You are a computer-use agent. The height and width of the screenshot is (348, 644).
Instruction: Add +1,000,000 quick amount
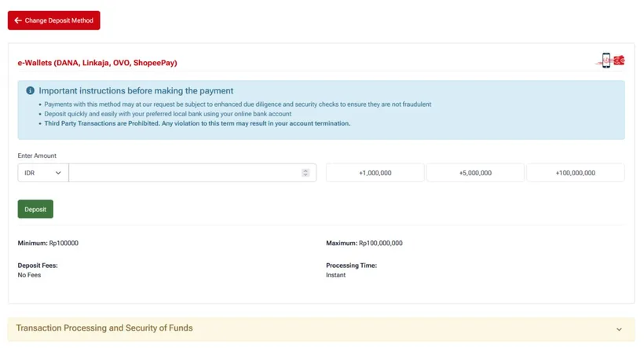pos(375,173)
